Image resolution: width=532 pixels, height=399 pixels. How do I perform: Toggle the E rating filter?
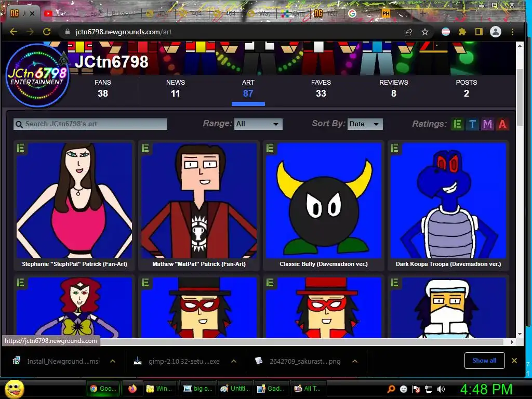pos(457,124)
